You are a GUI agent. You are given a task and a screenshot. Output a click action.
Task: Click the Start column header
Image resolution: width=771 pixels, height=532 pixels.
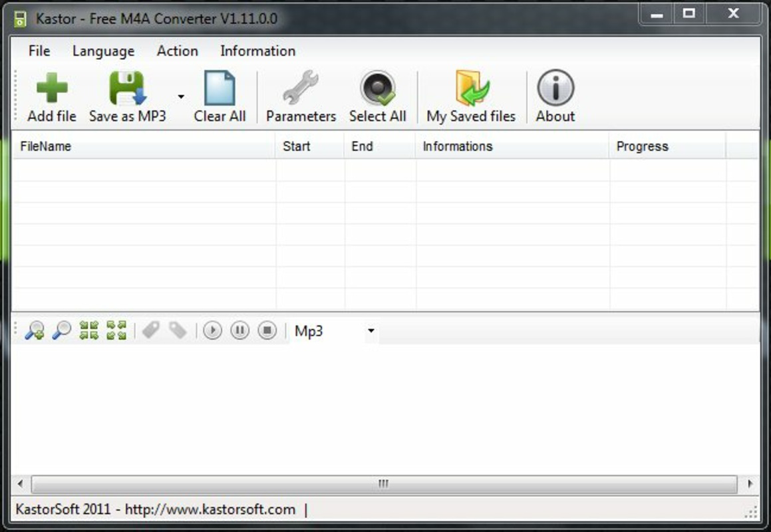point(310,146)
